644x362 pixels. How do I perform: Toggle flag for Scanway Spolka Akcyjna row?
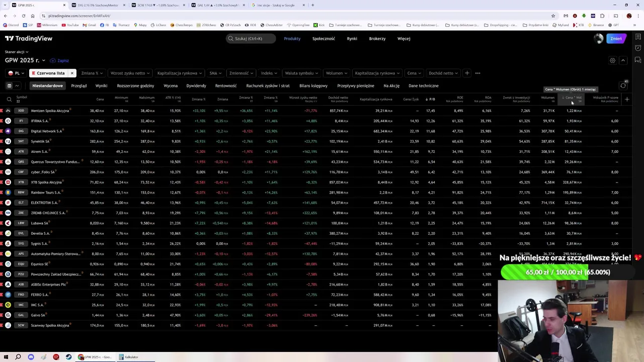pyautogui.click(x=2, y=325)
